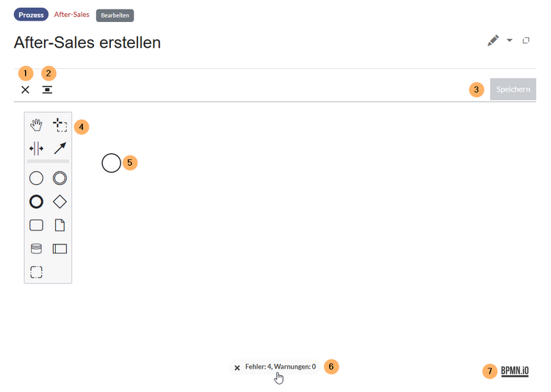The width and height of the screenshot is (551, 392).
Task: Activate the global connect arrow tool
Action: [60, 149]
